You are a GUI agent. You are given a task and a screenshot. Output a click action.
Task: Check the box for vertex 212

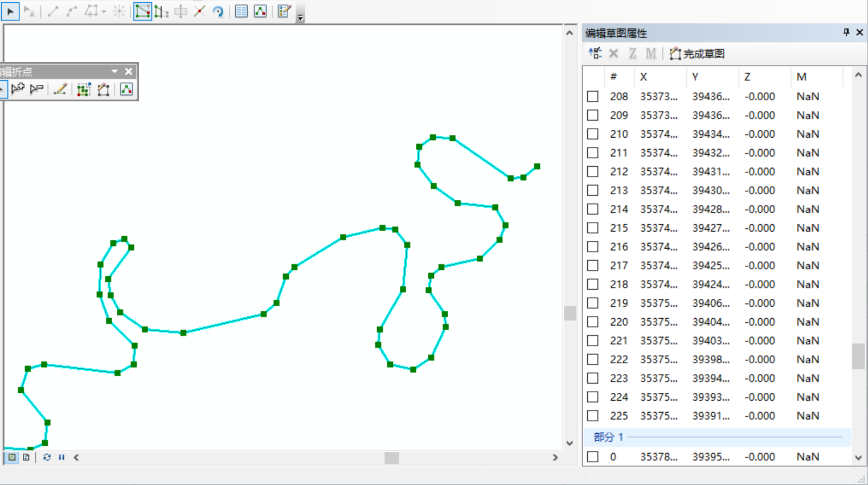pos(593,172)
